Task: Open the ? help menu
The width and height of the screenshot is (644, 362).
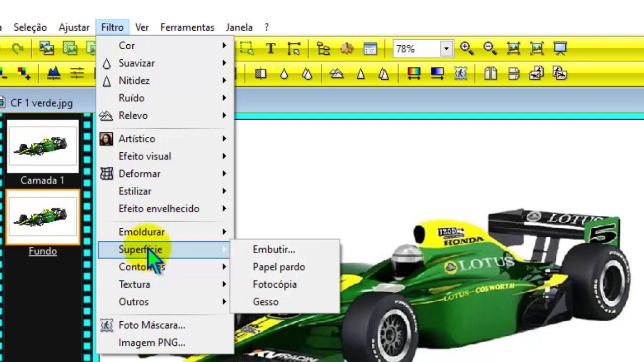Action: (267, 28)
